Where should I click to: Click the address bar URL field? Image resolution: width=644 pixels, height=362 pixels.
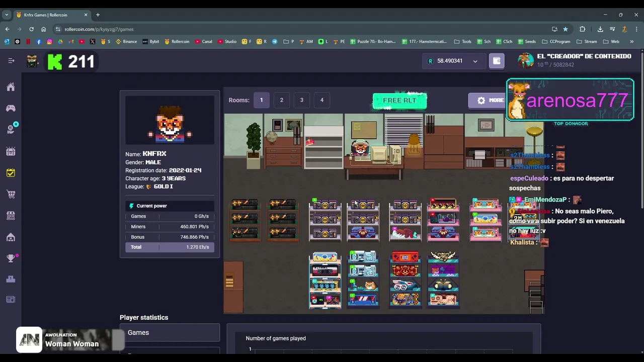point(302,29)
